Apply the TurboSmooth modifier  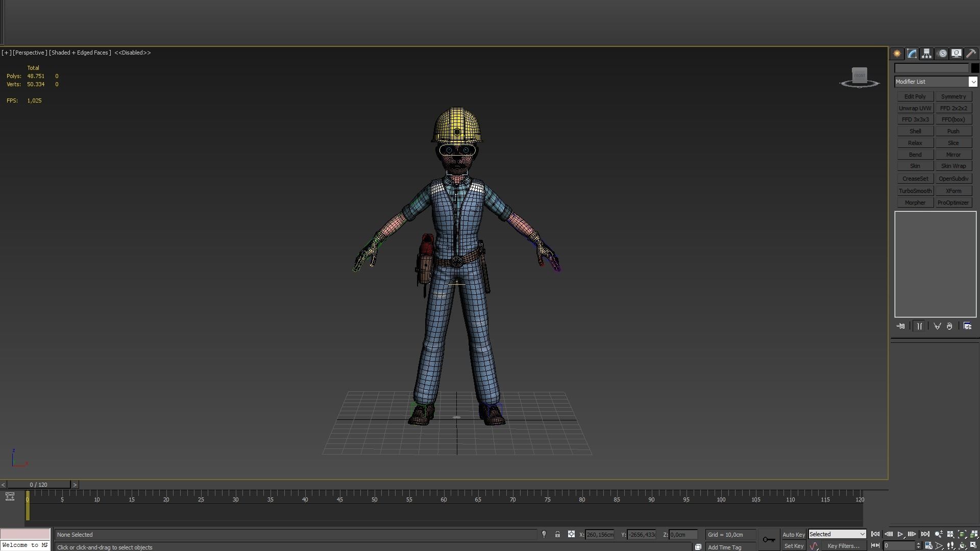pos(915,191)
